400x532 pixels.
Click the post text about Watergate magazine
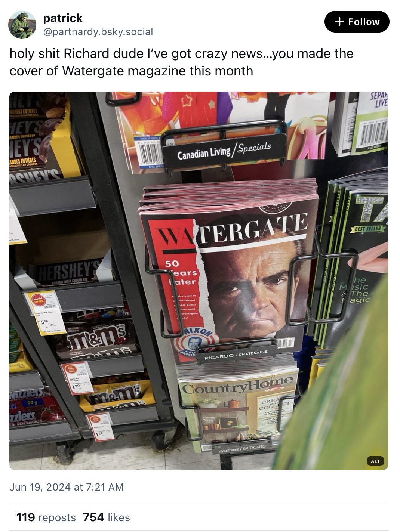point(181,62)
